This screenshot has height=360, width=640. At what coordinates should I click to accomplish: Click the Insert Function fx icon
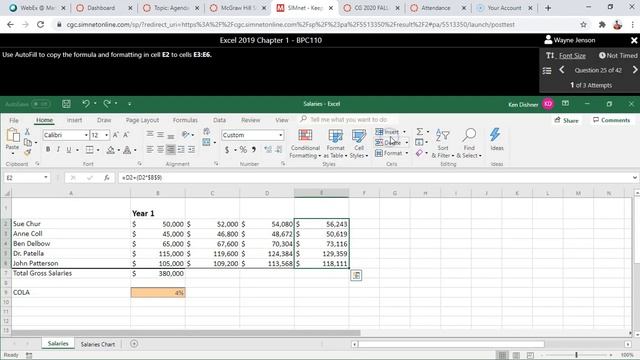click(107, 178)
